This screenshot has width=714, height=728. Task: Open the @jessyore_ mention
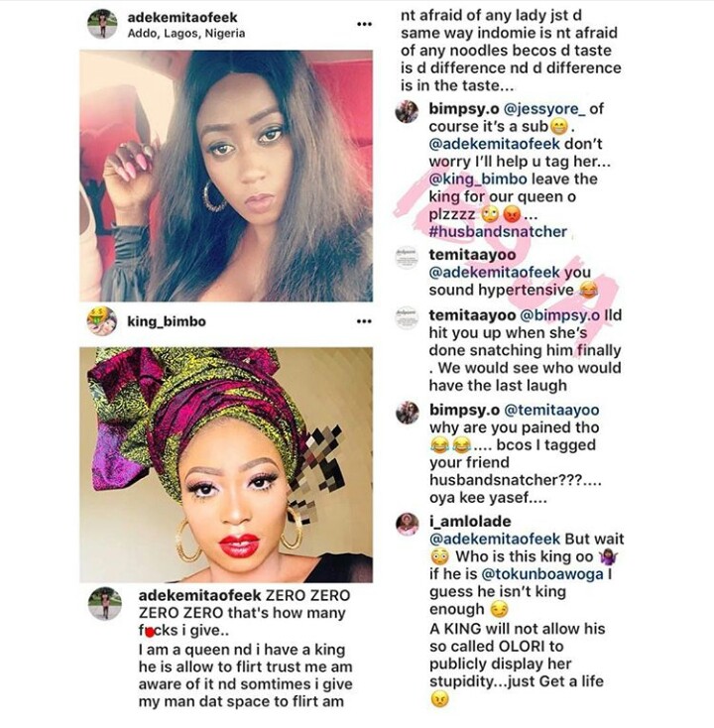click(546, 109)
